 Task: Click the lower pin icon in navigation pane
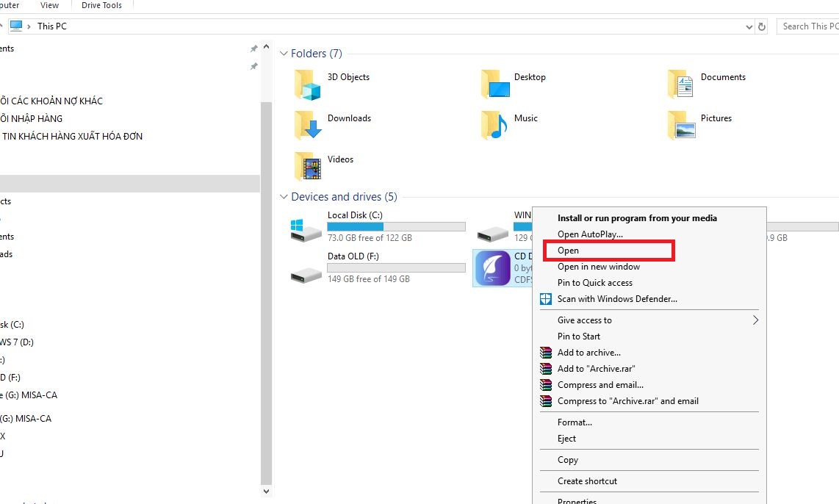pos(253,66)
